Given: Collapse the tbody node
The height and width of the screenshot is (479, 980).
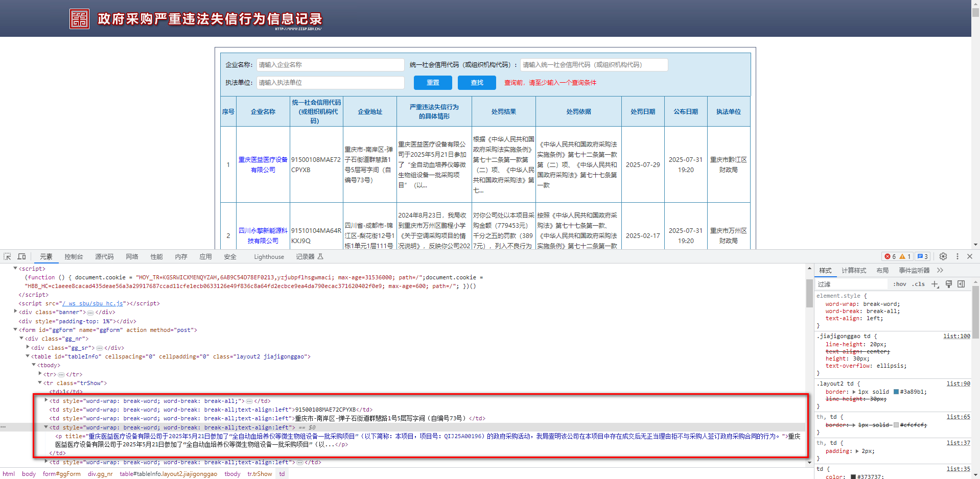Looking at the screenshot, I should (34, 365).
